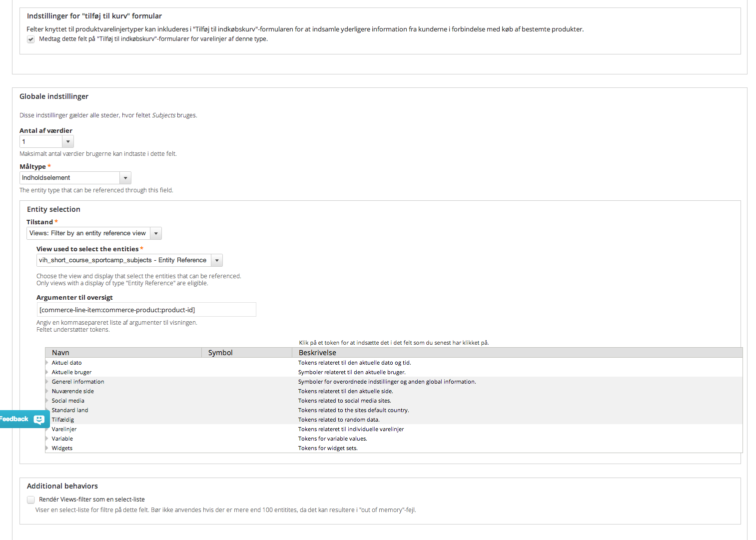Open the "Tilstand" dropdown
The height and width of the screenshot is (540, 756).
point(156,233)
